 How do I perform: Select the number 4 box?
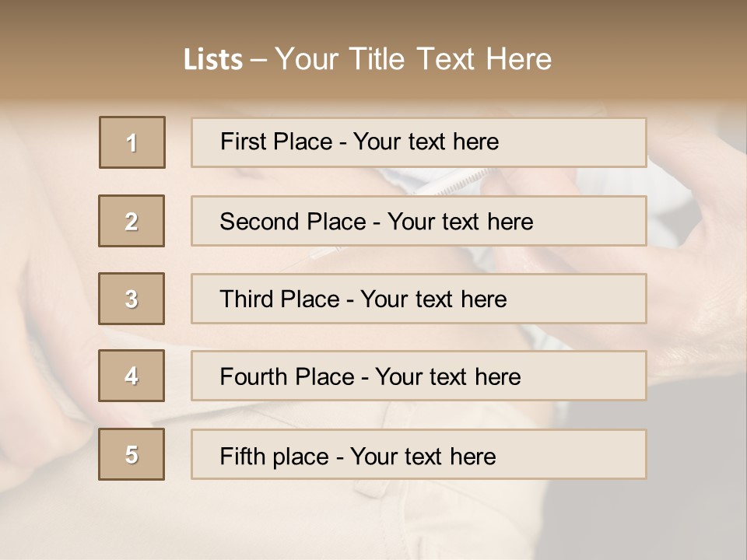[x=132, y=376]
